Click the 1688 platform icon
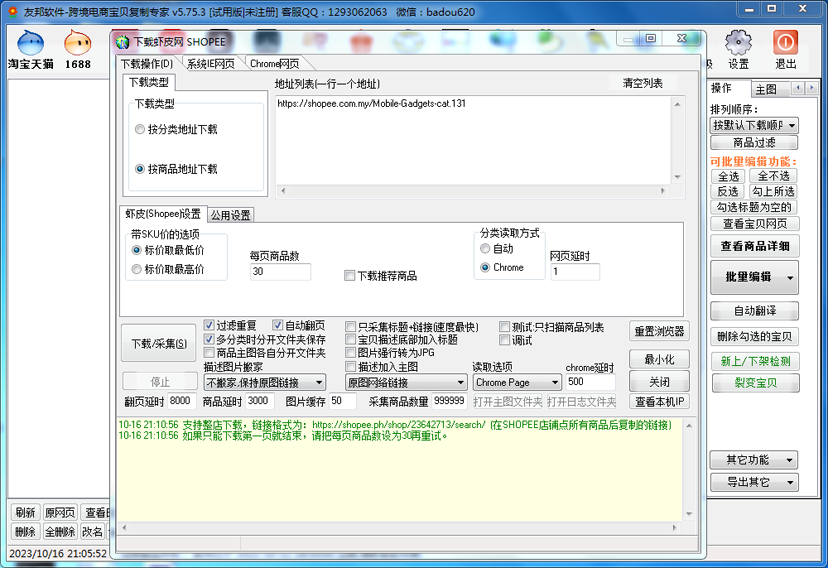This screenshot has height=568, width=828. pyautogui.click(x=78, y=44)
